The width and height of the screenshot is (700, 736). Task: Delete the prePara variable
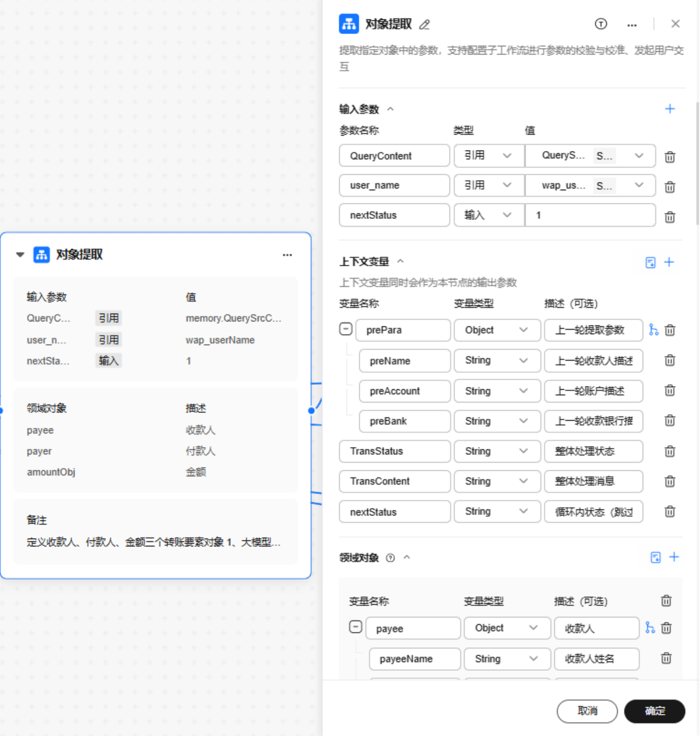pyautogui.click(x=670, y=330)
